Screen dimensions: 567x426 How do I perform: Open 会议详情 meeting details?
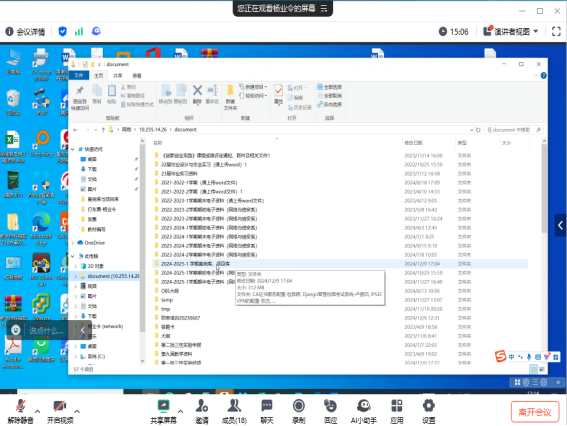coord(25,32)
